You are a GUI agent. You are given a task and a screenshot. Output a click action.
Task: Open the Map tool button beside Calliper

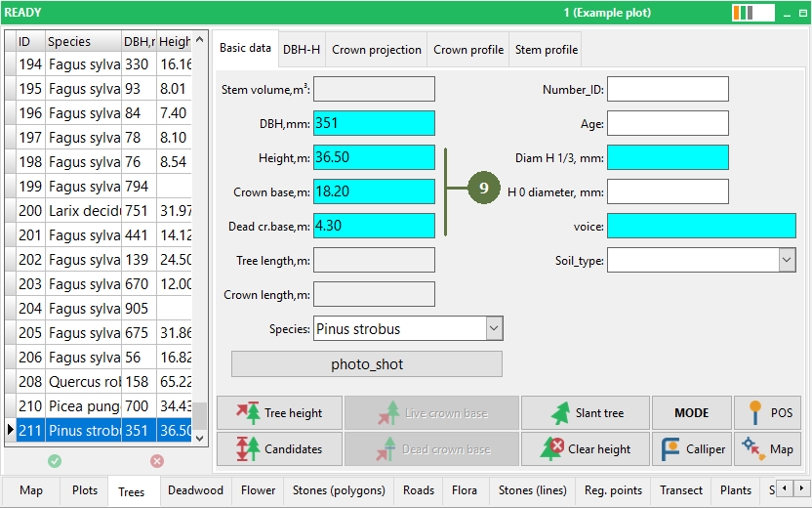(767, 449)
